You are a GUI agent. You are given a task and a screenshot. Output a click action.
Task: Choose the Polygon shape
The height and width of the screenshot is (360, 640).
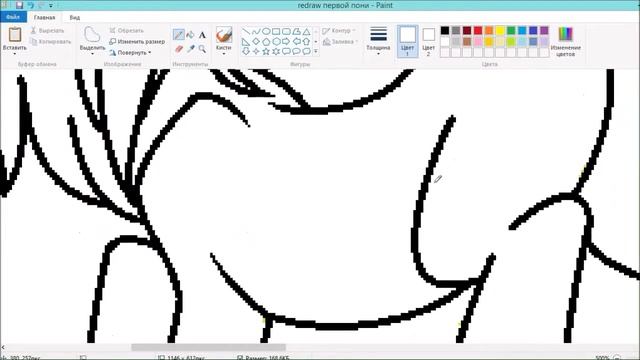tap(296, 31)
